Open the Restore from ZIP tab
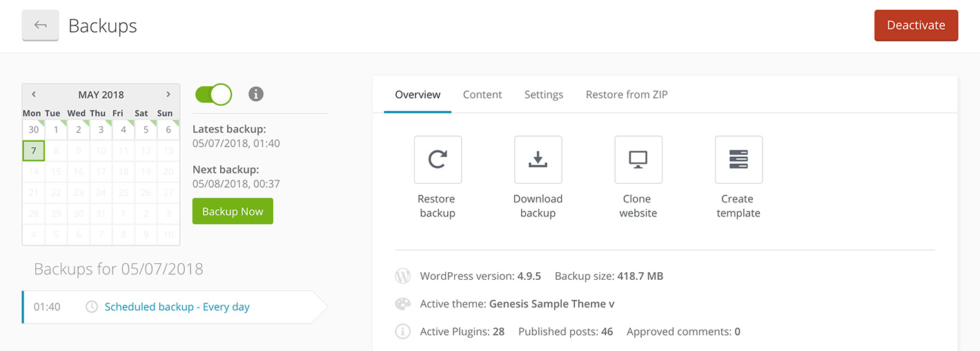Image resolution: width=980 pixels, height=351 pixels. coord(626,95)
